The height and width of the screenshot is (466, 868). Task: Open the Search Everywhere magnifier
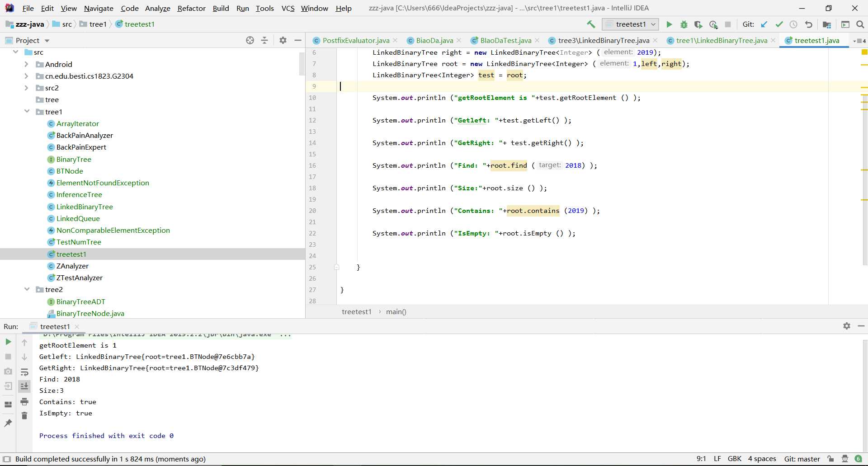[x=860, y=24]
